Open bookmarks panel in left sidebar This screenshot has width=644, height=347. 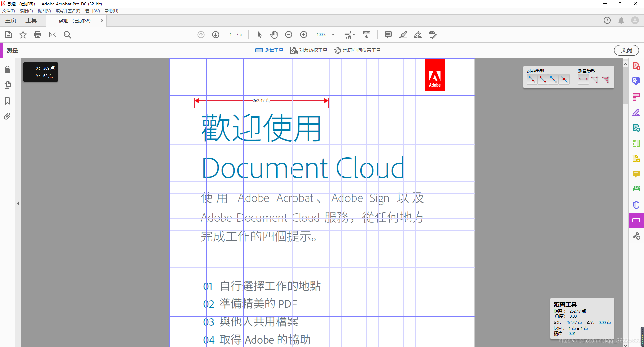pyautogui.click(x=7, y=101)
